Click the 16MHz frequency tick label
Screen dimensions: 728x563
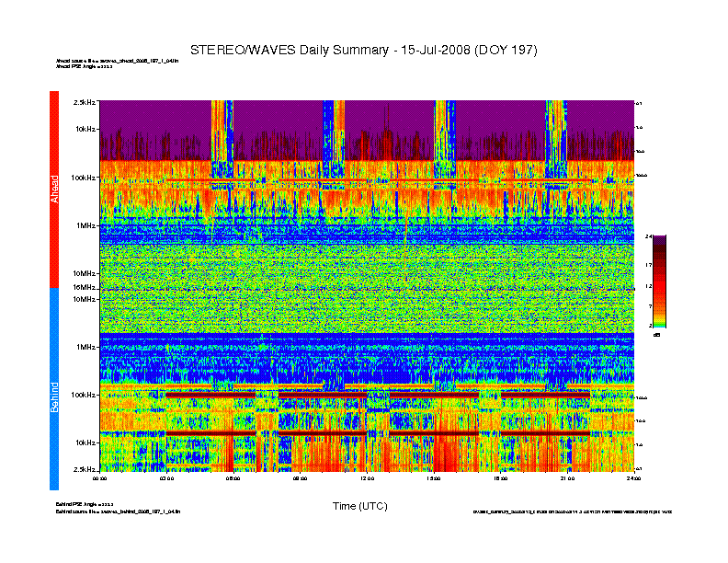click(x=85, y=287)
